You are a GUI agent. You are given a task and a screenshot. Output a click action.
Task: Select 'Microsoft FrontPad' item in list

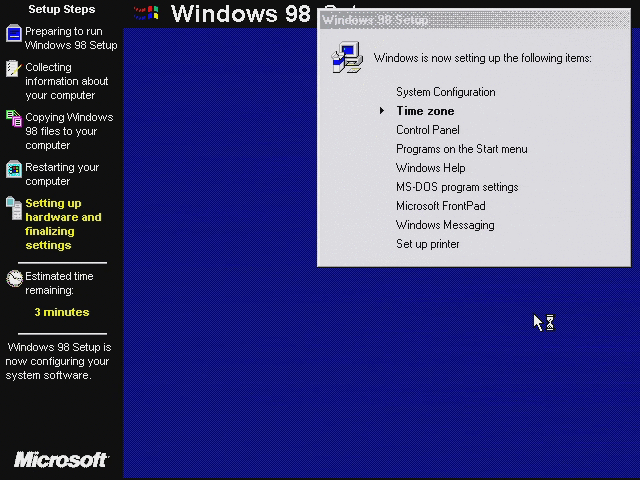pyautogui.click(x=441, y=206)
